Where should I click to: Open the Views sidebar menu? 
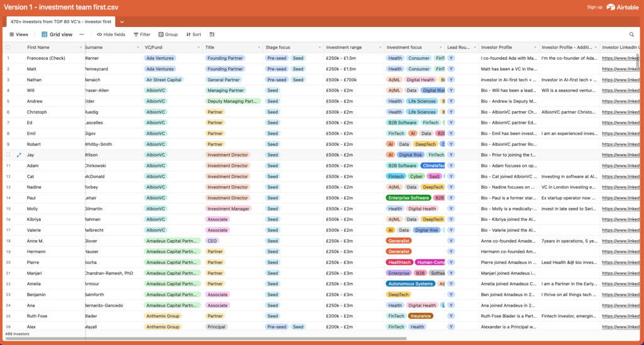click(18, 35)
